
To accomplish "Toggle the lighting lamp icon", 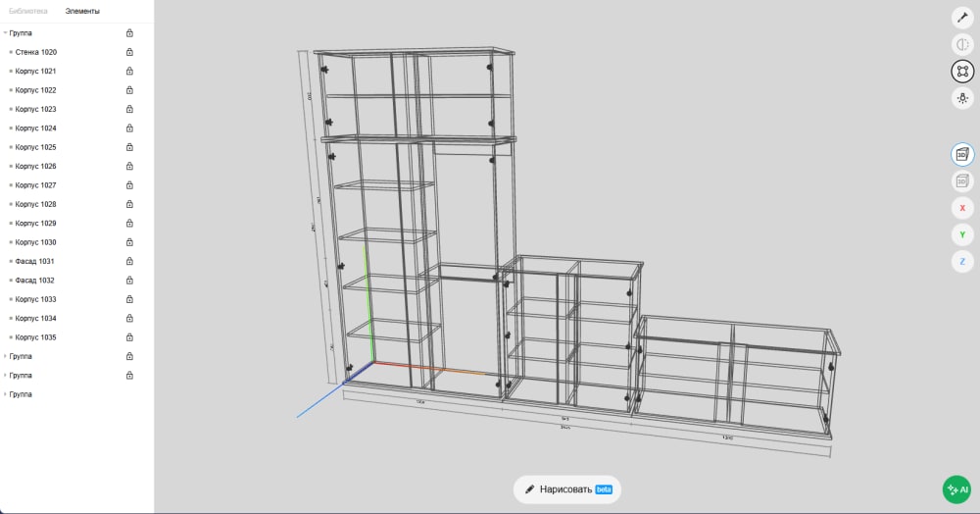I will click(x=962, y=98).
